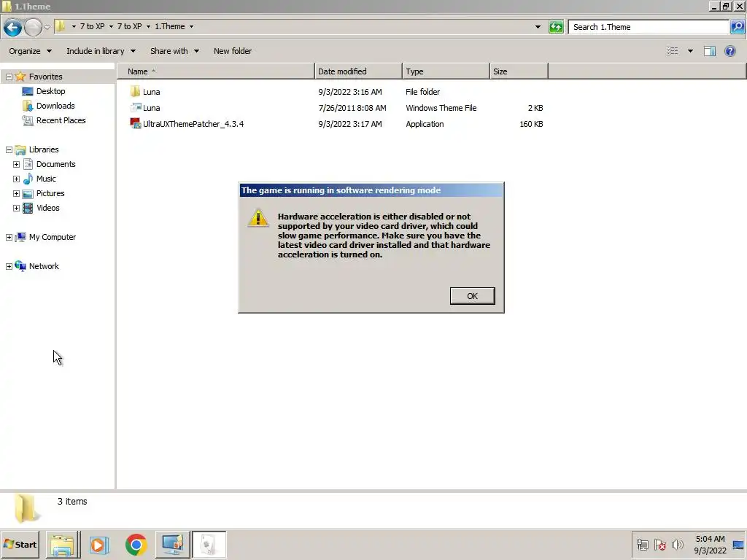Viewport: 747px width, 560px height.
Task: Expand the Pictures library
Action: [16, 194]
